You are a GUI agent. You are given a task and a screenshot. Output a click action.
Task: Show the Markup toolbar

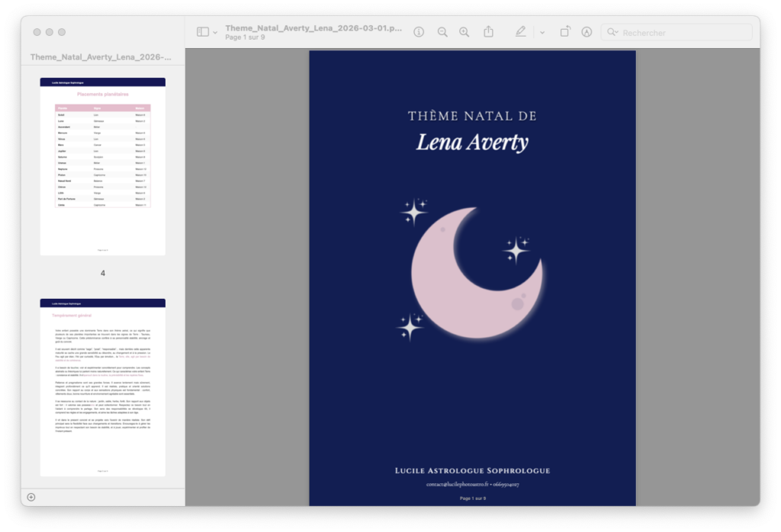coord(587,32)
